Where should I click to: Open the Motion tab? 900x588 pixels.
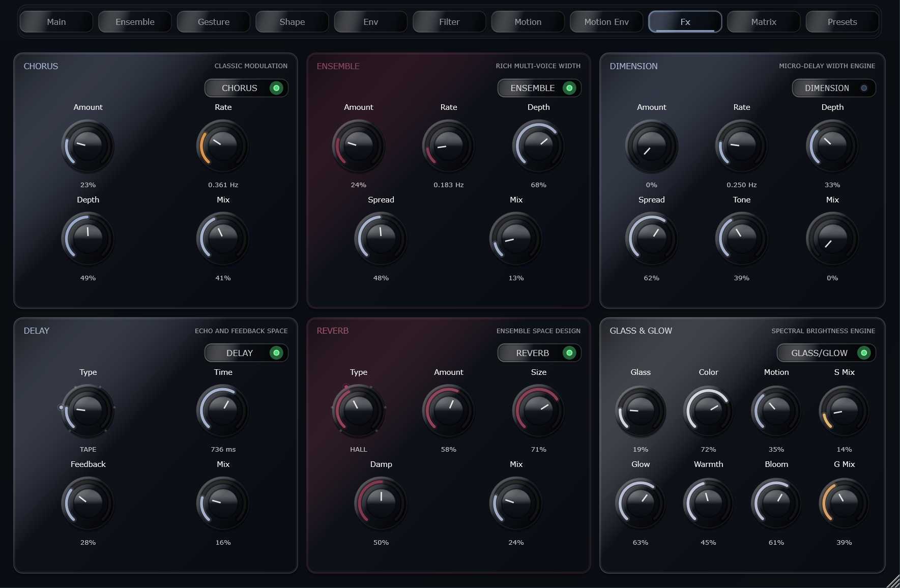point(528,22)
